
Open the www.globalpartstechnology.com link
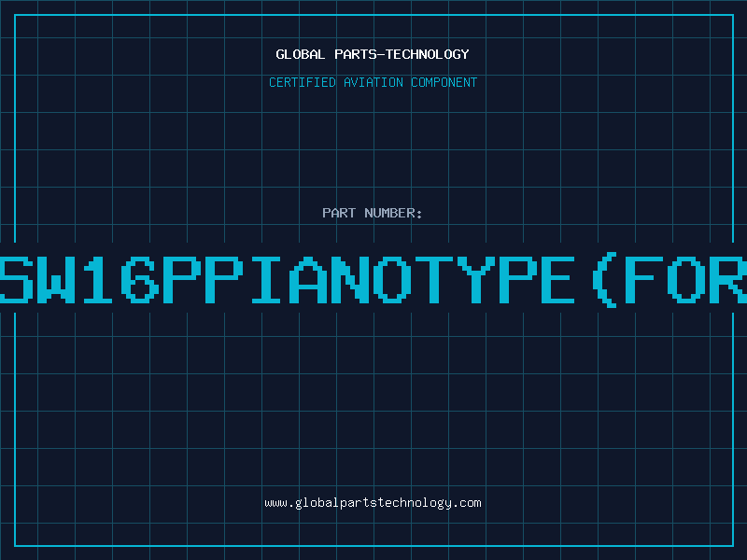pyautogui.click(x=373, y=503)
